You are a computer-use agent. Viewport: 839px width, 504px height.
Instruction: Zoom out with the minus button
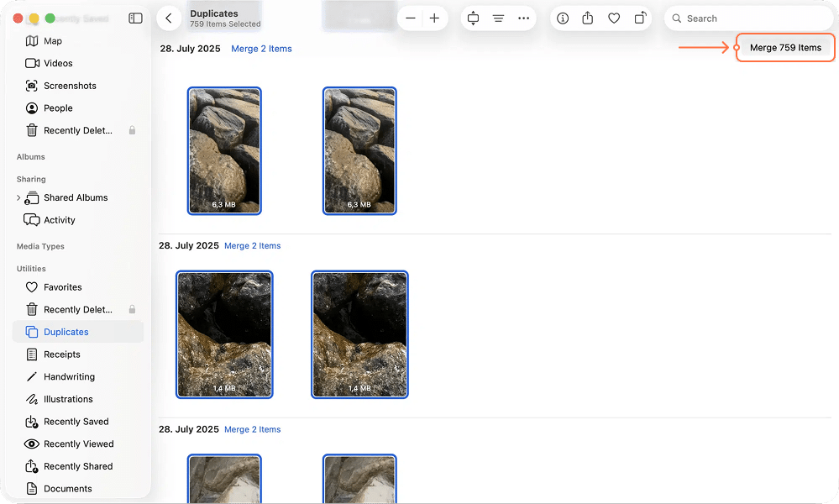pyautogui.click(x=411, y=18)
